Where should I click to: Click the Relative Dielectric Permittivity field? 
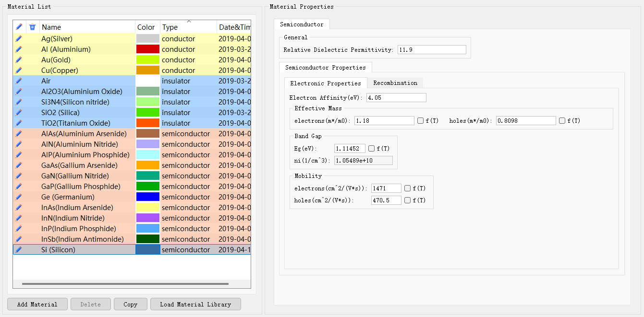point(432,49)
